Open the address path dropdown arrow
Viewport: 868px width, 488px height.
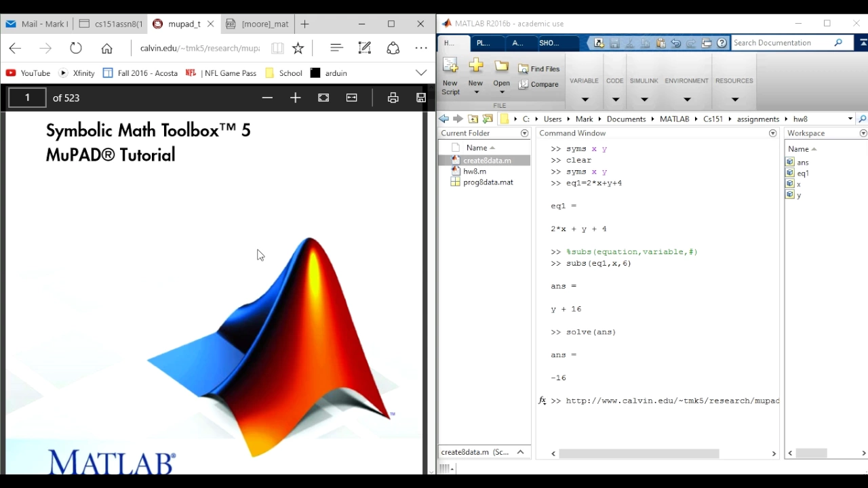pyautogui.click(x=850, y=119)
